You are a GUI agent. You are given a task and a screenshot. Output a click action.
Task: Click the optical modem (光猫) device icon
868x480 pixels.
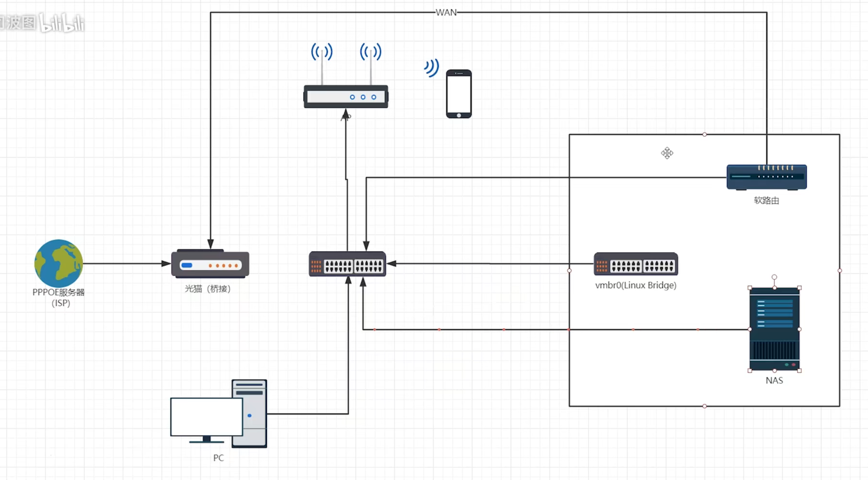pos(210,264)
